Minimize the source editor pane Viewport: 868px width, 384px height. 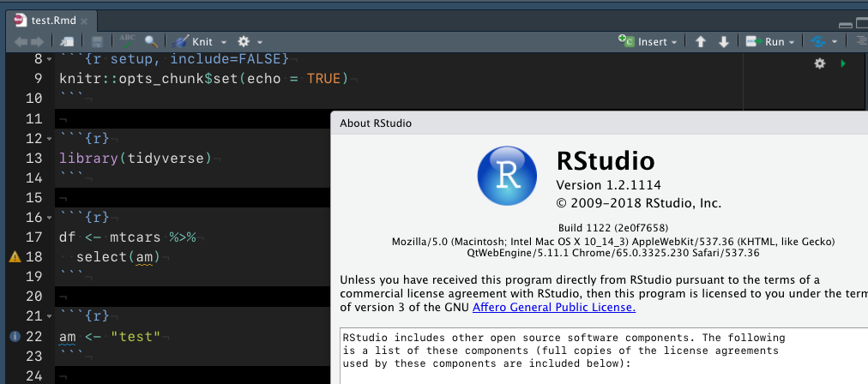(846, 24)
